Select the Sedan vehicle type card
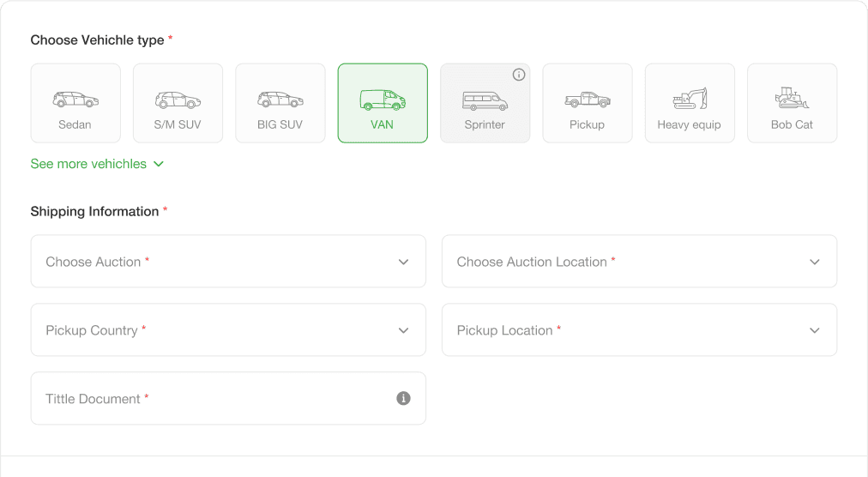868x477 pixels. point(75,103)
